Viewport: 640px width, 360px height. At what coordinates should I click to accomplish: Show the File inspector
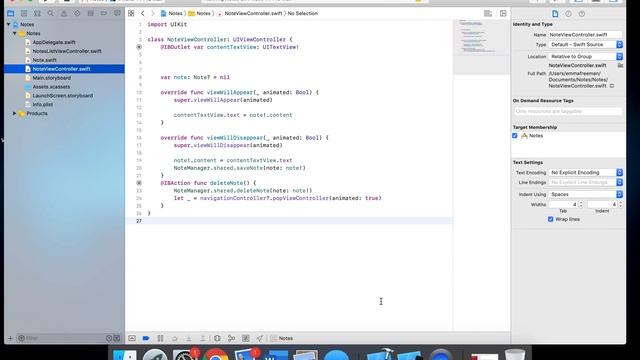(x=555, y=14)
